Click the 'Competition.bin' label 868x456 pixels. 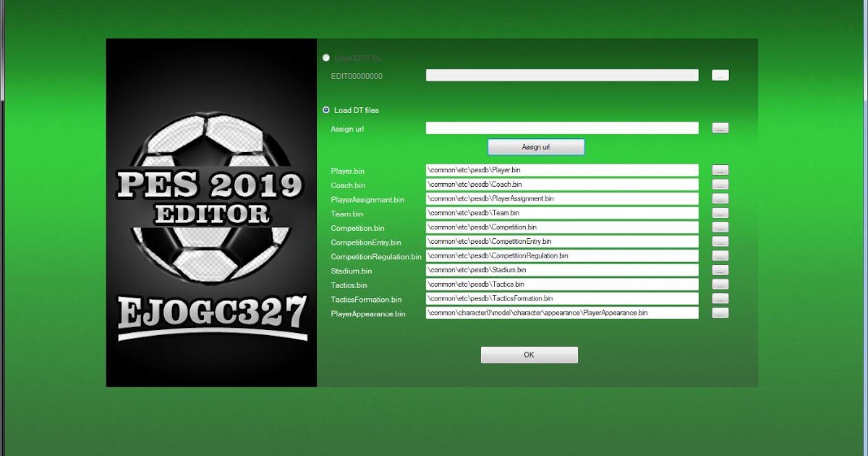357,229
